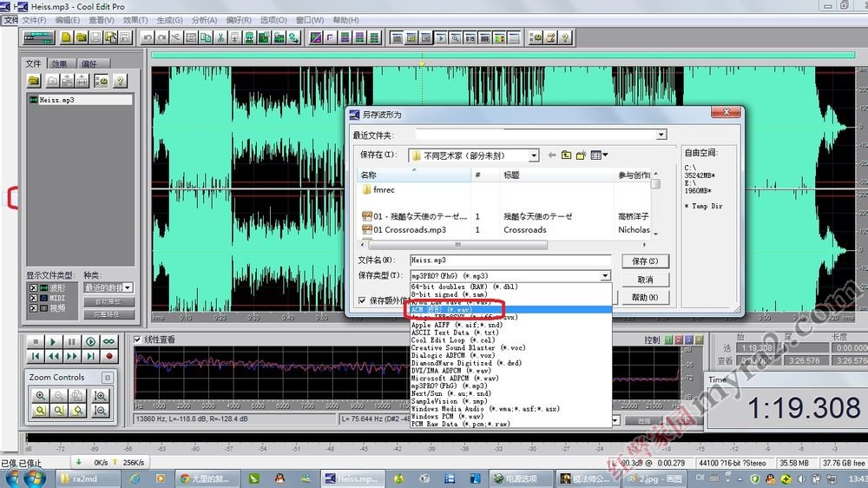
Task: Open the 查看(V) menu
Action: (102, 20)
